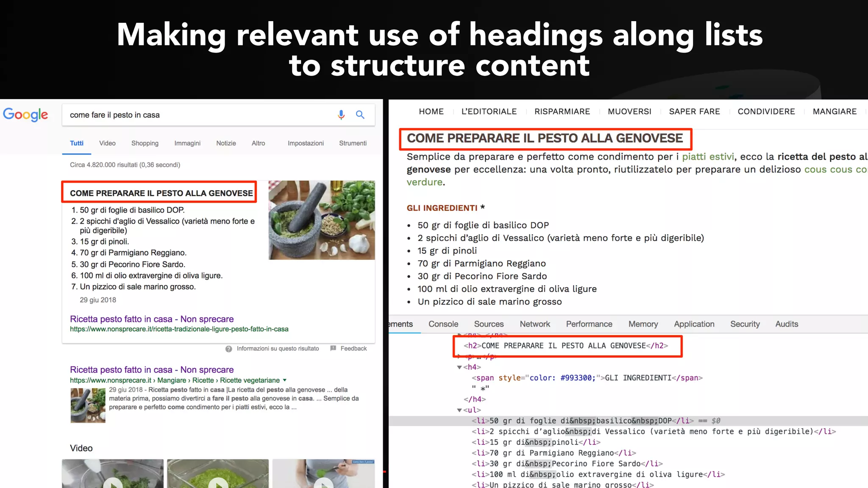Screen dimensions: 868x488
Task: Open CONDIVIDERE navigation item
Action: [766, 111]
